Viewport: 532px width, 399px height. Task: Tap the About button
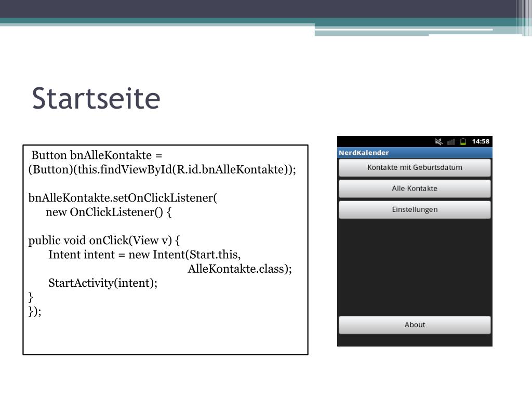[415, 325]
